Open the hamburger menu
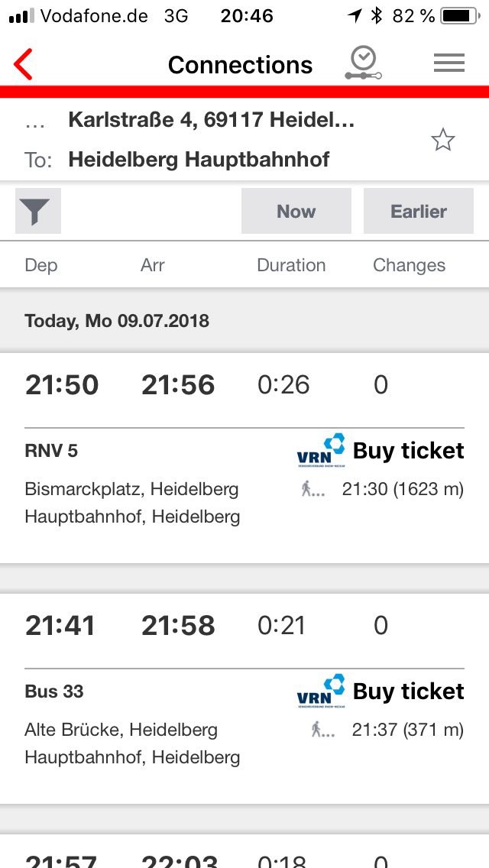 click(449, 63)
